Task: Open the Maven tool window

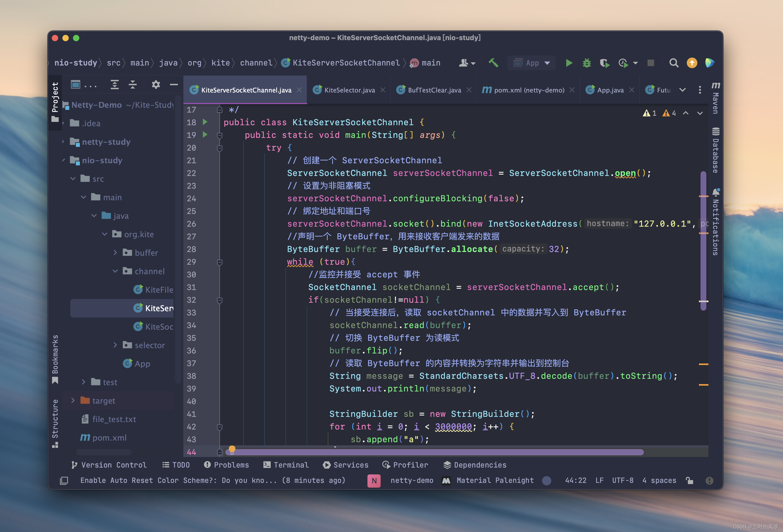Action: (715, 98)
